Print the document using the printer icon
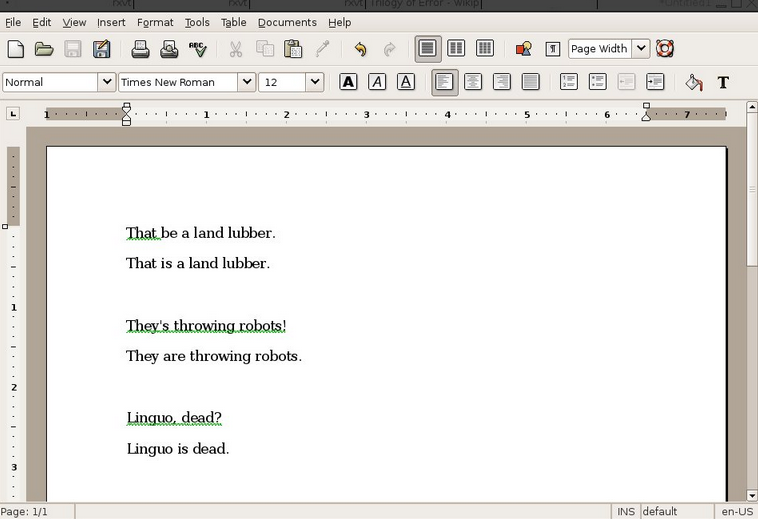This screenshot has height=519, width=758. pos(140,49)
